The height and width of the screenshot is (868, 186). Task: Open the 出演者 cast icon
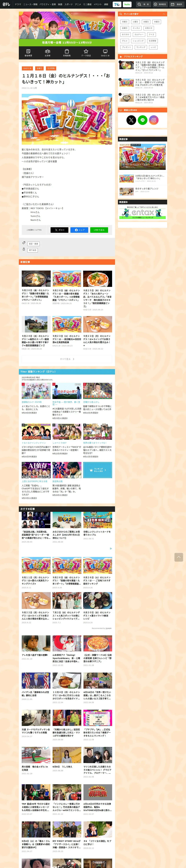point(48,53)
